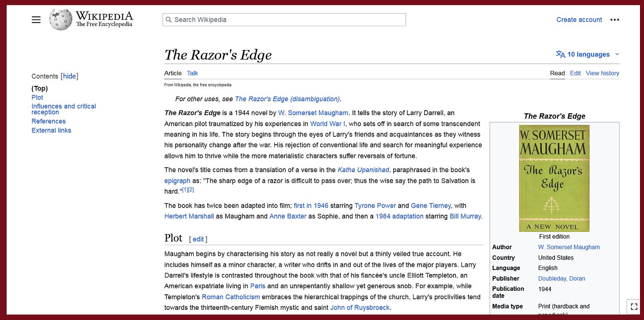
Task: Jump to Plot in contents
Action: coord(38,97)
